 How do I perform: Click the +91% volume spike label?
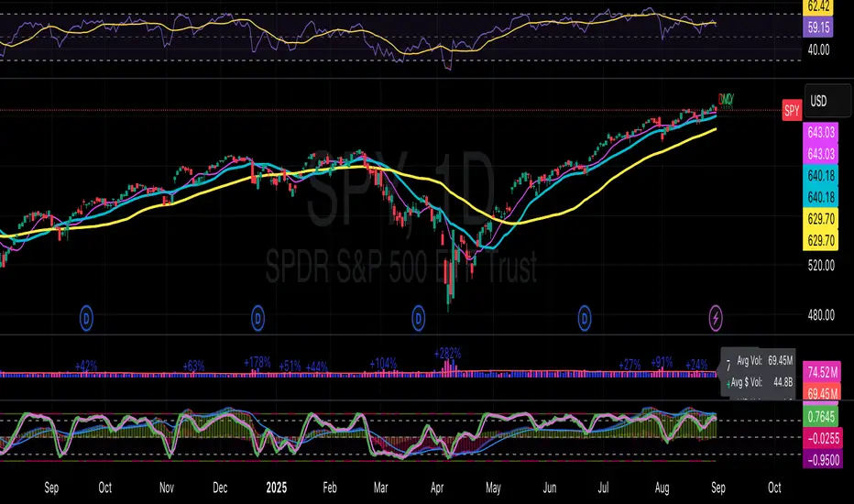click(662, 362)
